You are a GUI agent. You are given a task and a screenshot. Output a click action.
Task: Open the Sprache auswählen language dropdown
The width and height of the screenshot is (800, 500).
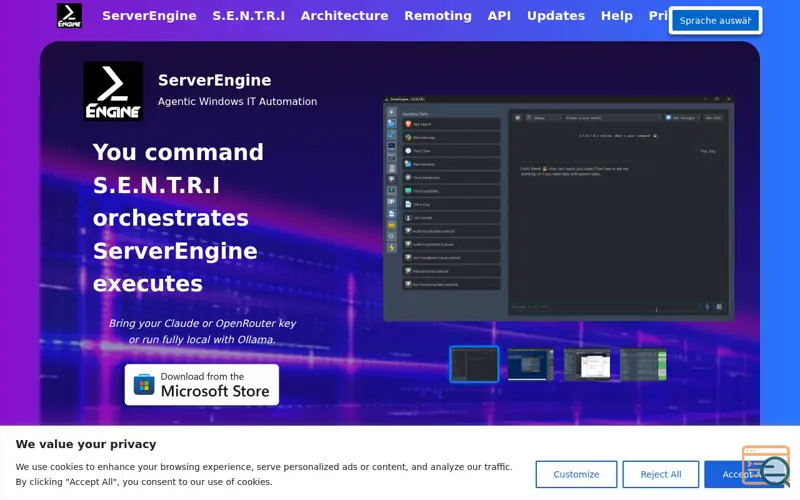pyautogui.click(x=715, y=21)
